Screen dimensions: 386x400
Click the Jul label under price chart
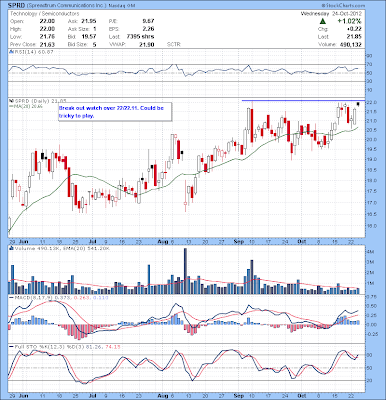tap(92, 242)
